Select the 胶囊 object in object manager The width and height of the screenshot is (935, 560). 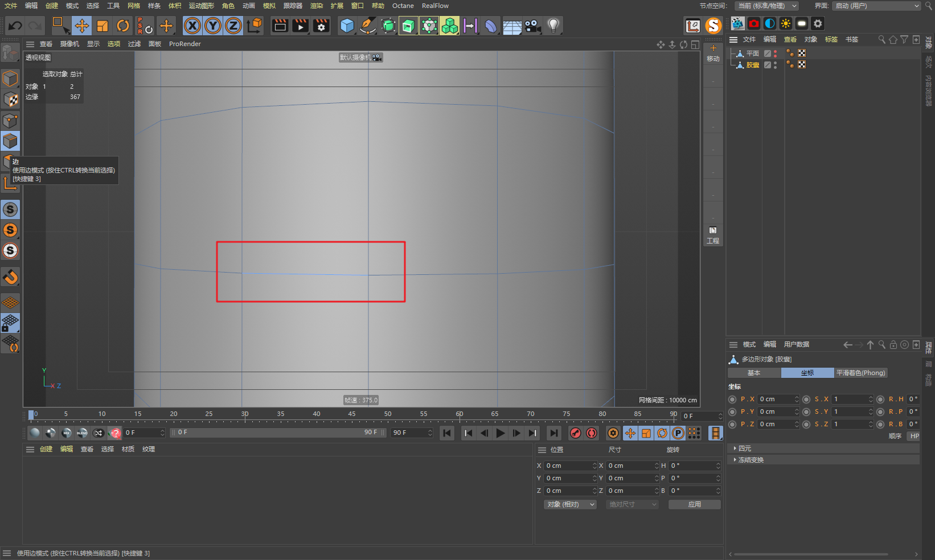coord(753,65)
